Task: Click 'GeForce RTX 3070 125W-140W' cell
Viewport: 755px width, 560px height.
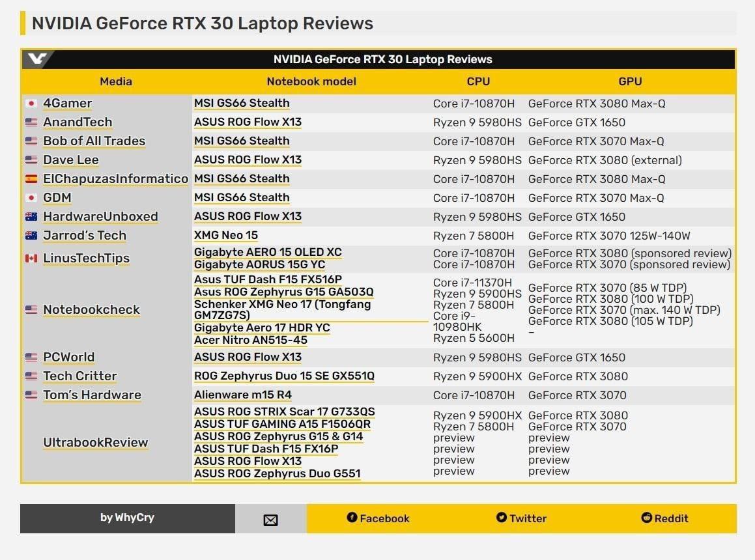Action: coord(609,236)
